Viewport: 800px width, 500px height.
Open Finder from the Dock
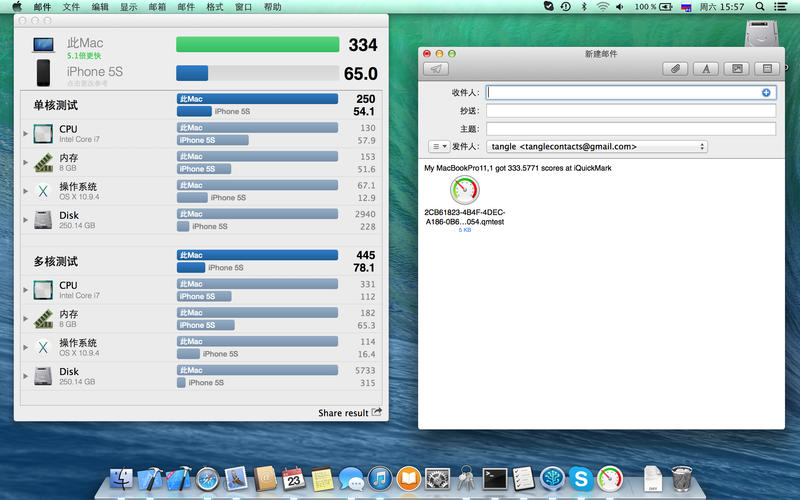coord(121,479)
